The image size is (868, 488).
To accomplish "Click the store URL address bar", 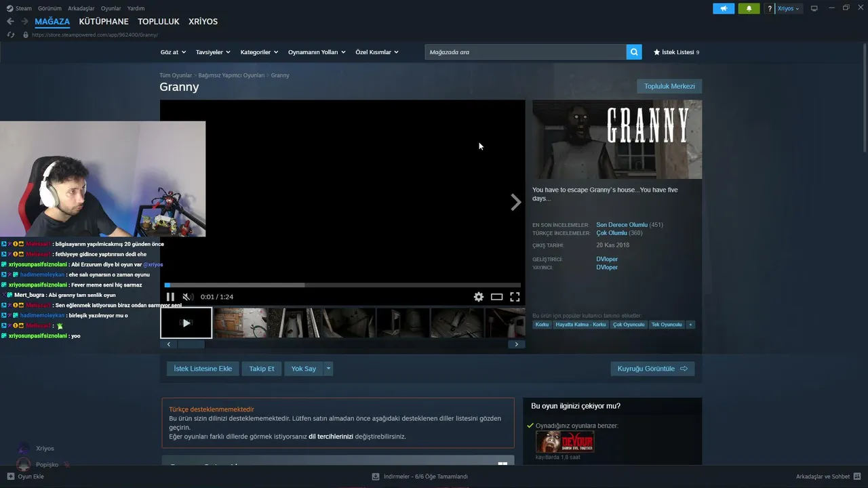I will click(95, 35).
